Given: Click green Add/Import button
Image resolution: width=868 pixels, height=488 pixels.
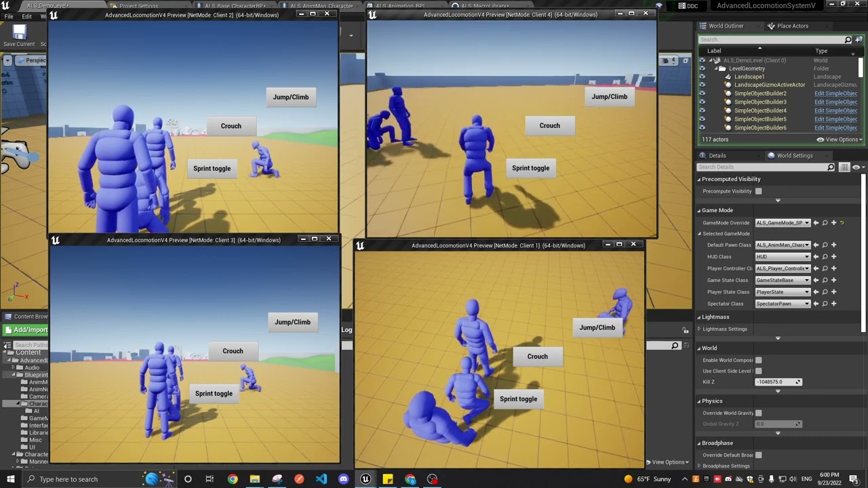Looking at the screenshot, I should tap(26, 330).
